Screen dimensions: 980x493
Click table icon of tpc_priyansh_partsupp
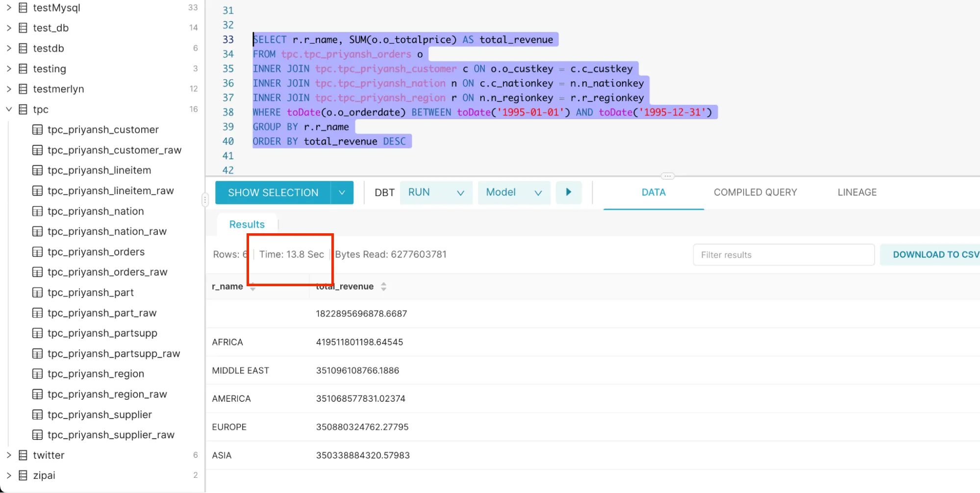37,333
